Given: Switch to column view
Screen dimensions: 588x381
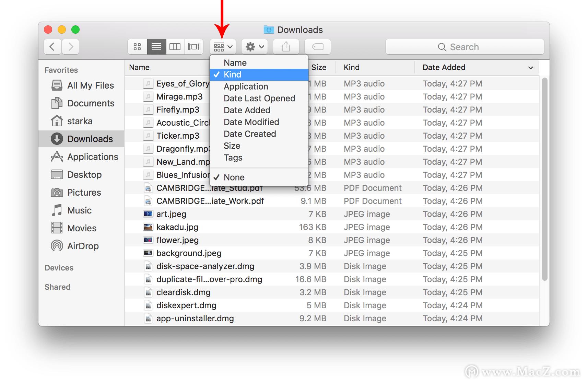Looking at the screenshot, I should click(x=175, y=47).
